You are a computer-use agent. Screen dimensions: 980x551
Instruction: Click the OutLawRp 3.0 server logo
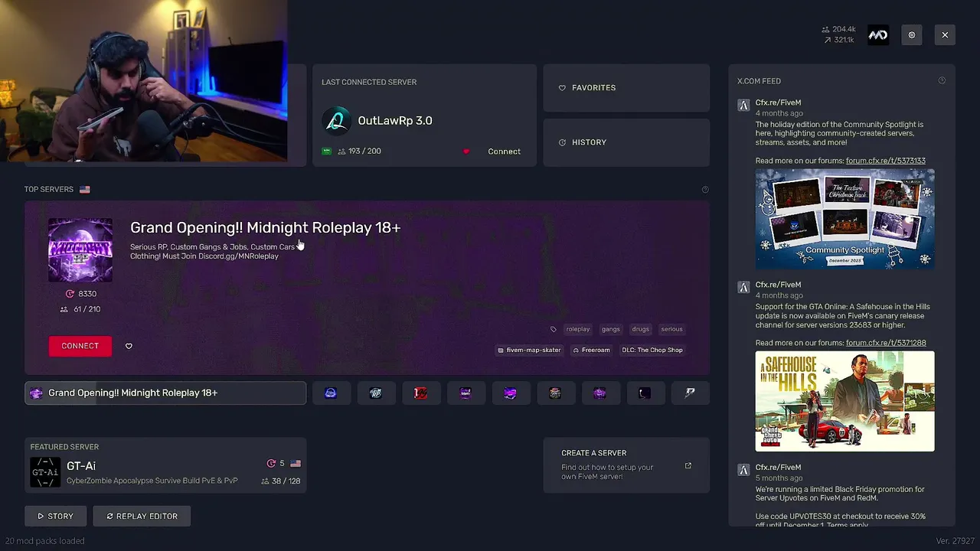[337, 121]
